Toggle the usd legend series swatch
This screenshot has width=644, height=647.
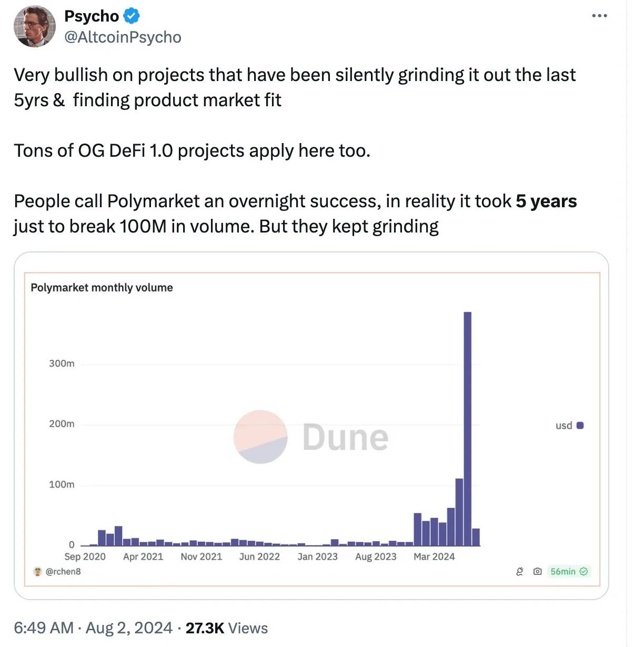(x=580, y=426)
